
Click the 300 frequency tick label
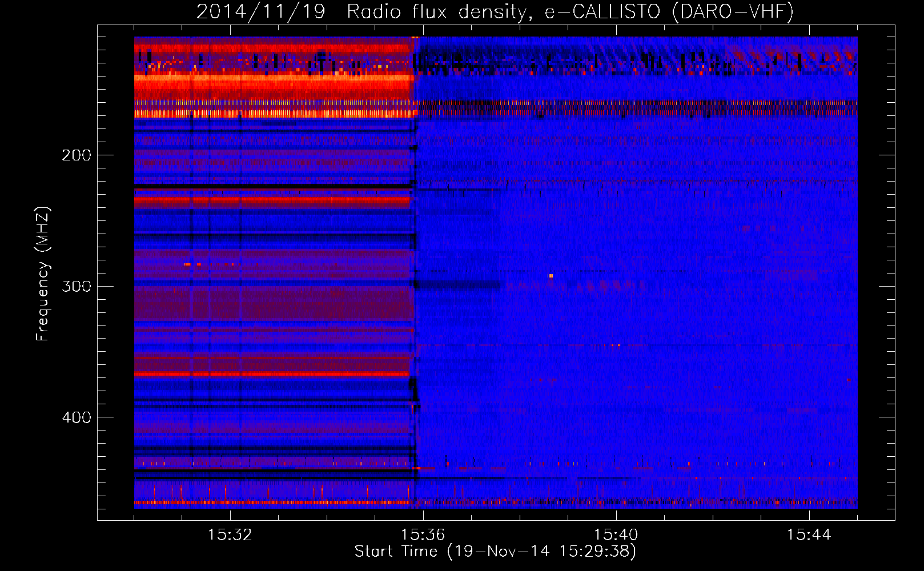click(77, 286)
